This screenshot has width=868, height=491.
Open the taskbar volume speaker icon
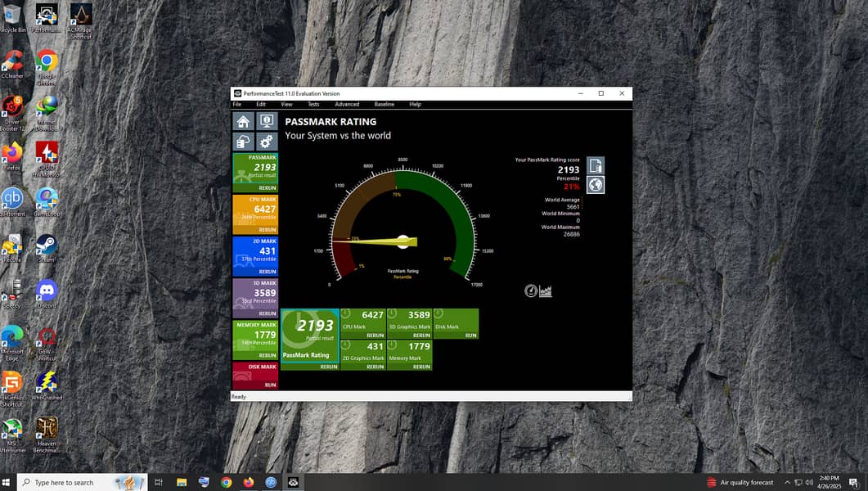809,482
